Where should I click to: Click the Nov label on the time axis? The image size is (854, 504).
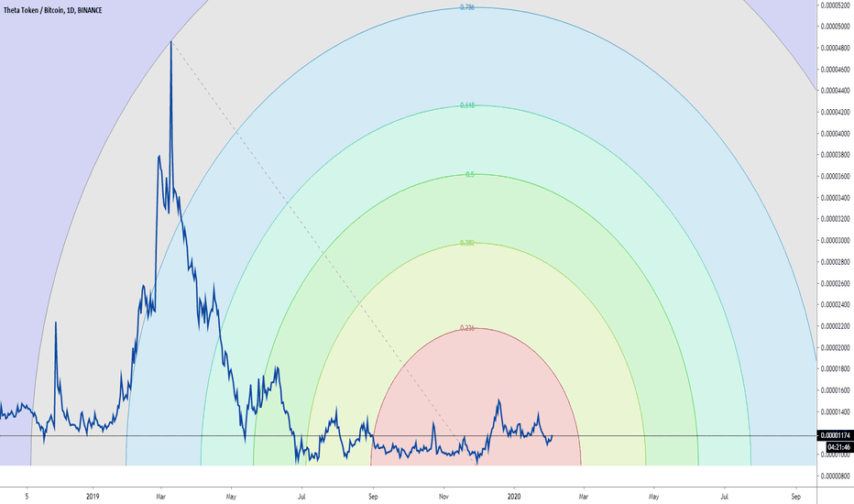(x=443, y=497)
